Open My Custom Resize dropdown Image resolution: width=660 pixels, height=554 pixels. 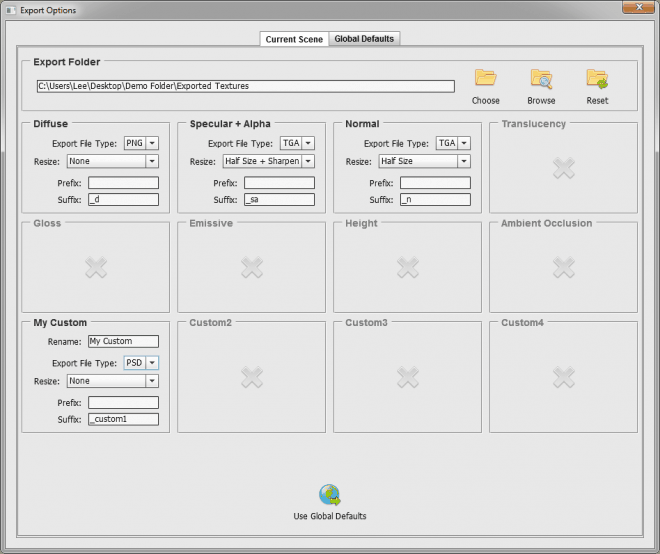(113, 381)
